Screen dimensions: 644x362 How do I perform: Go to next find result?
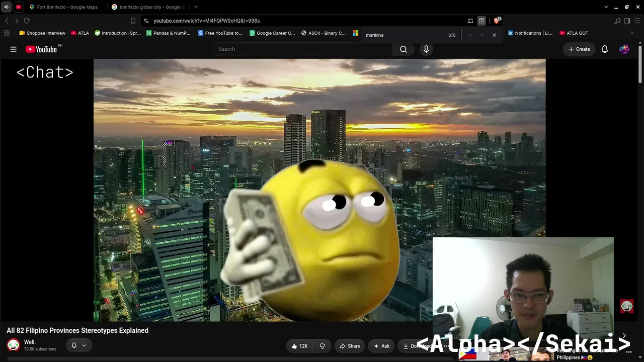pyautogui.click(x=482, y=35)
